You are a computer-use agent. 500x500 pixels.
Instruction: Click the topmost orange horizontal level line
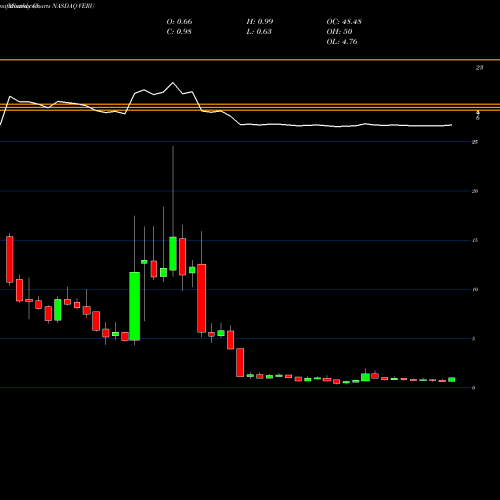coord(250,60)
